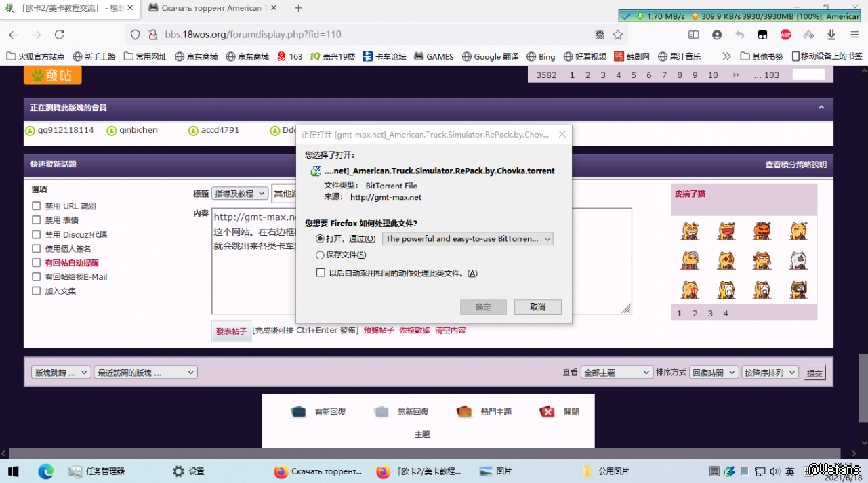Close the torrent open dialog with X
The image size is (868, 483).
(562, 135)
